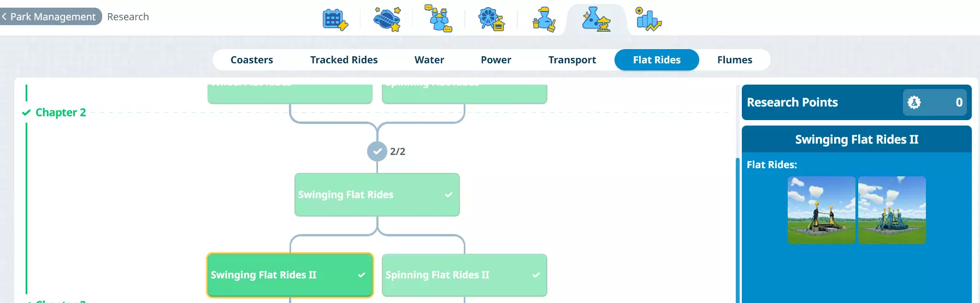Image resolution: width=980 pixels, height=303 pixels.
Task: Select the research flask icon
Action: (596, 20)
